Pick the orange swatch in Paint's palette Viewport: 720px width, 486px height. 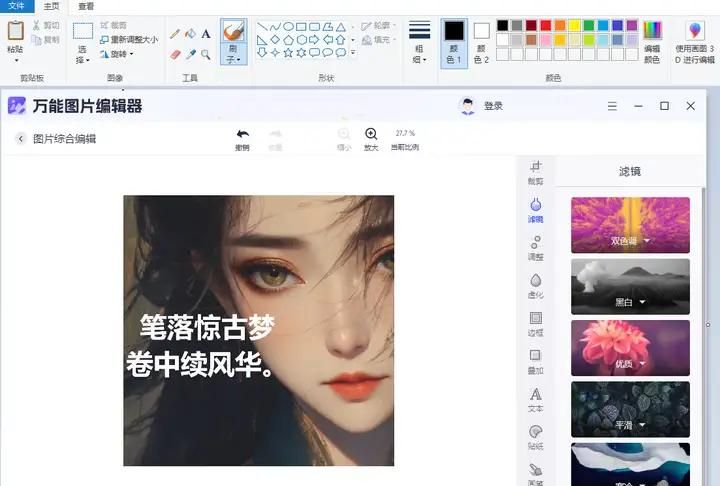click(x=560, y=26)
